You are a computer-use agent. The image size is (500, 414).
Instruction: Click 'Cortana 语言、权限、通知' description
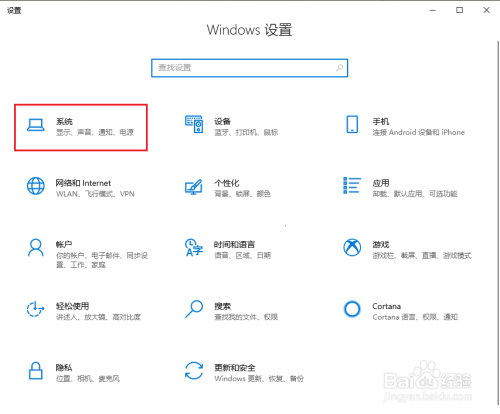click(415, 317)
